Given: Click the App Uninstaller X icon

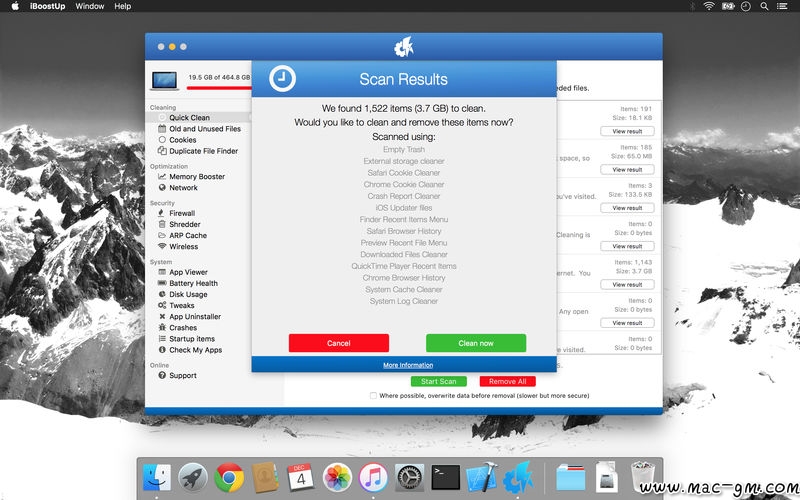Looking at the screenshot, I should point(162,317).
